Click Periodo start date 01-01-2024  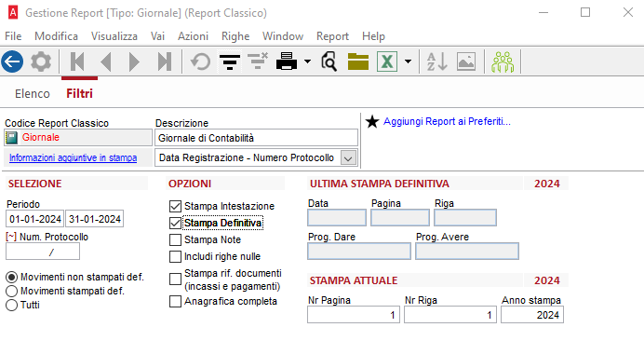pyautogui.click(x=35, y=219)
